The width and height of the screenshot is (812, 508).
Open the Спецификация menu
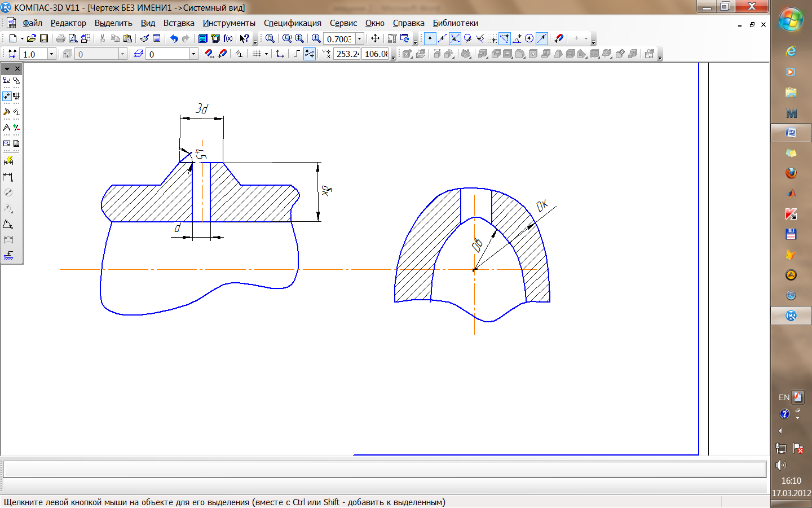point(292,23)
